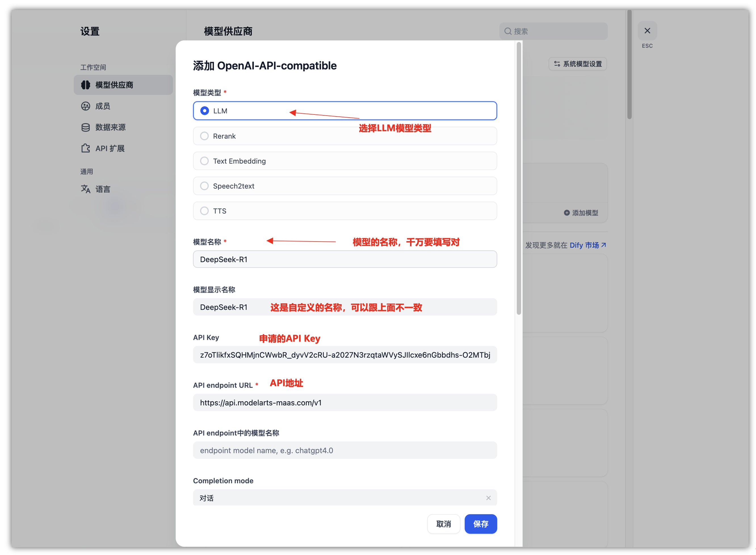Click the 语言 translate icon

point(86,189)
